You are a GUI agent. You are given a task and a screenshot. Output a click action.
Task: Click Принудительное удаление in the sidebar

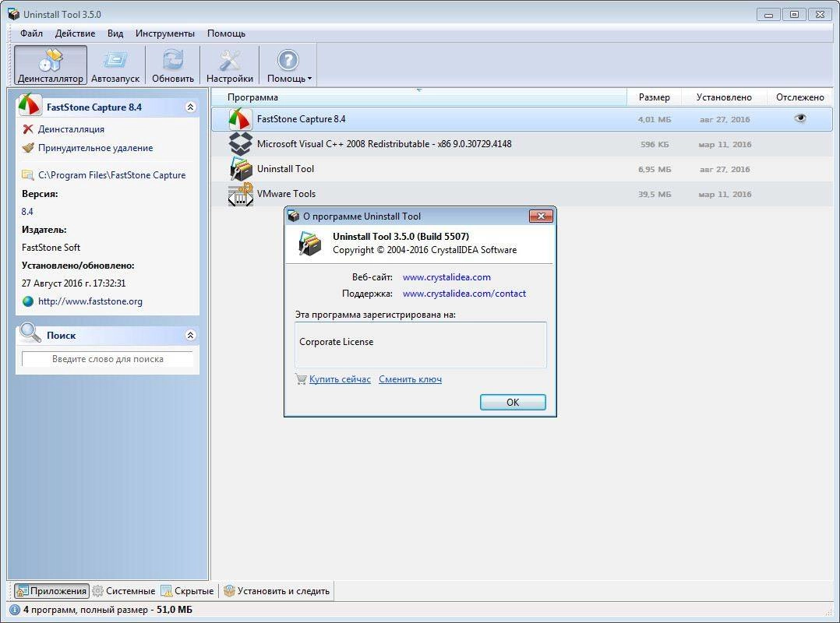95,148
